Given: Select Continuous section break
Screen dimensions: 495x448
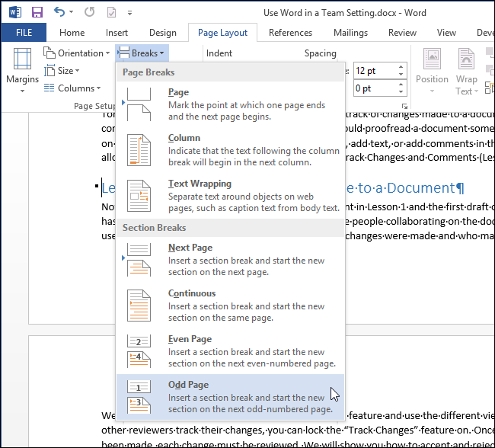Looking at the screenshot, I should click(x=229, y=306).
